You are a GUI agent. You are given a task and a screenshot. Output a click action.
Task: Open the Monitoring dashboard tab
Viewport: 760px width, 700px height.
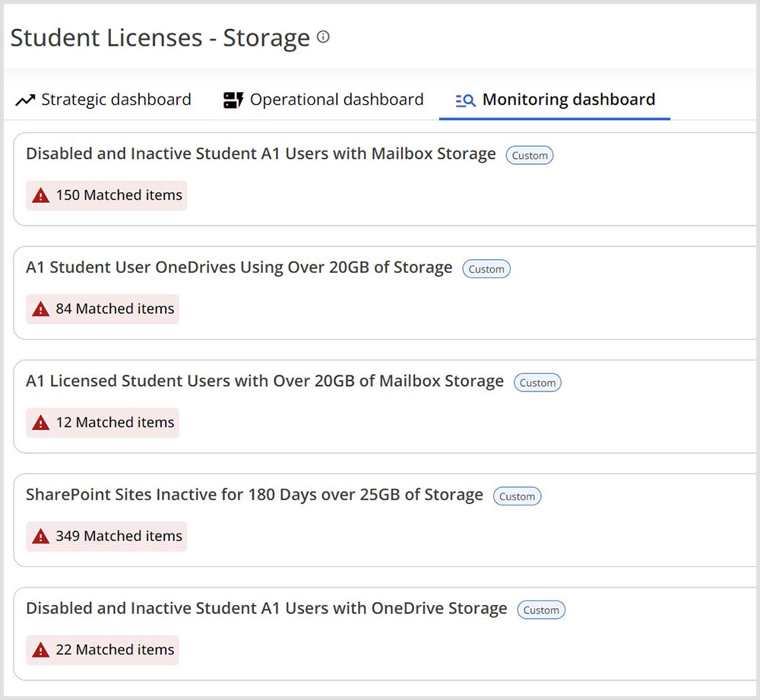click(x=568, y=100)
